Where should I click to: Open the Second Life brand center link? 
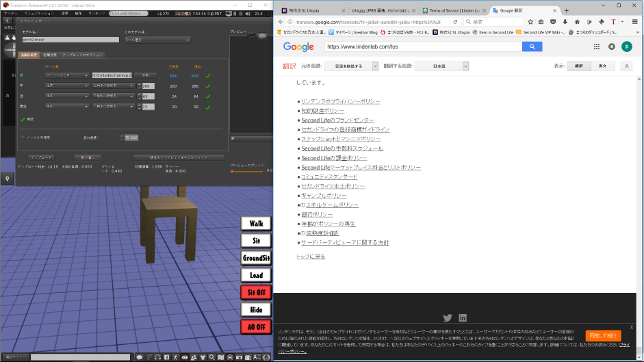(x=337, y=120)
